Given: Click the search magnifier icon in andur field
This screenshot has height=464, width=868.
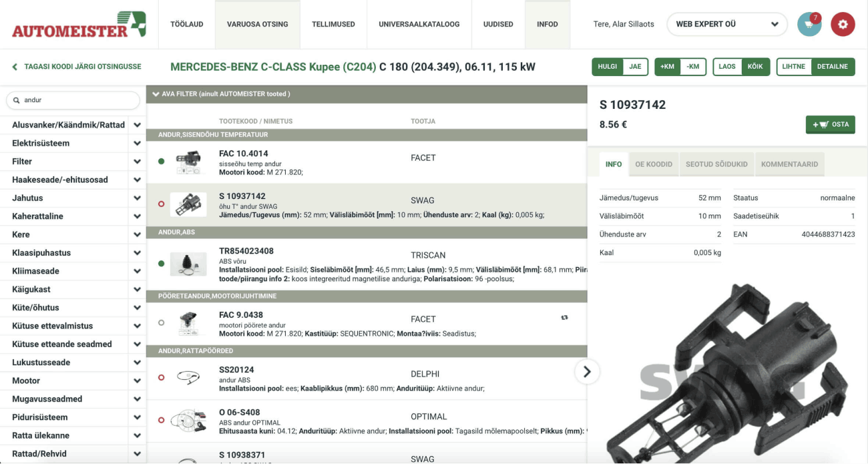Looking at the screenshot, I should pos(16,100).
